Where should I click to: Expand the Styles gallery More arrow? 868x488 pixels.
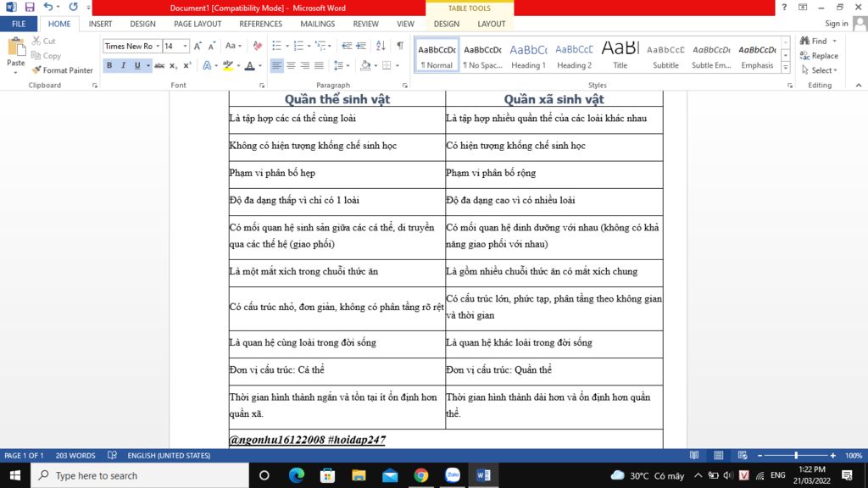tap(786, 68)
